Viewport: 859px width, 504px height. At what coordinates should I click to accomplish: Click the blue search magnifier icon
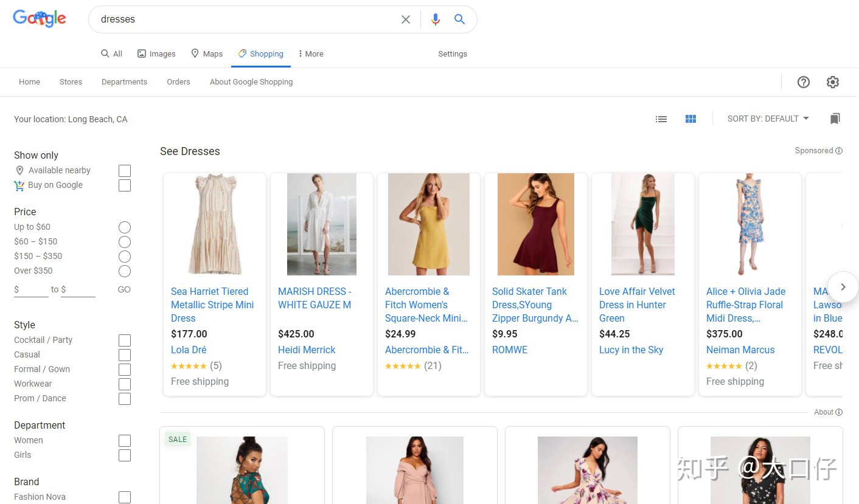460,19
